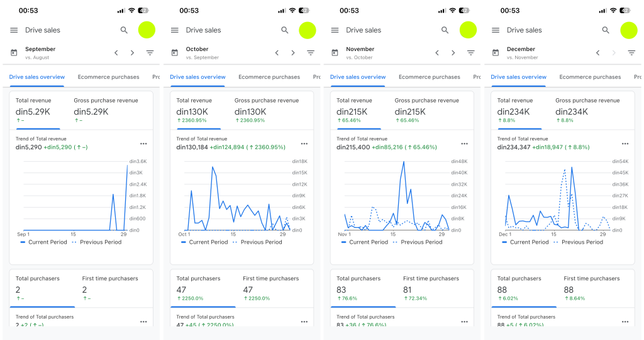Tap the filter icon in the November screen
Image resolution: width=644 pixels, height=340 pixels.
470,53
